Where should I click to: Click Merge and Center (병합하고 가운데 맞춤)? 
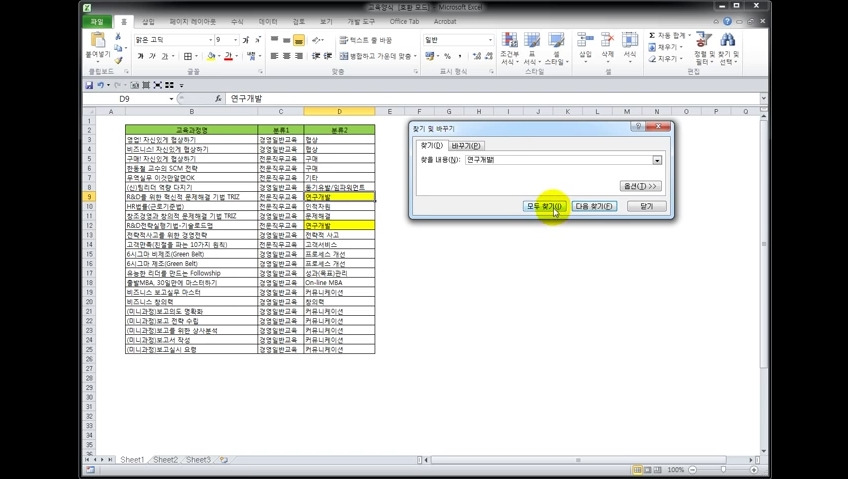tap(378, 56)
